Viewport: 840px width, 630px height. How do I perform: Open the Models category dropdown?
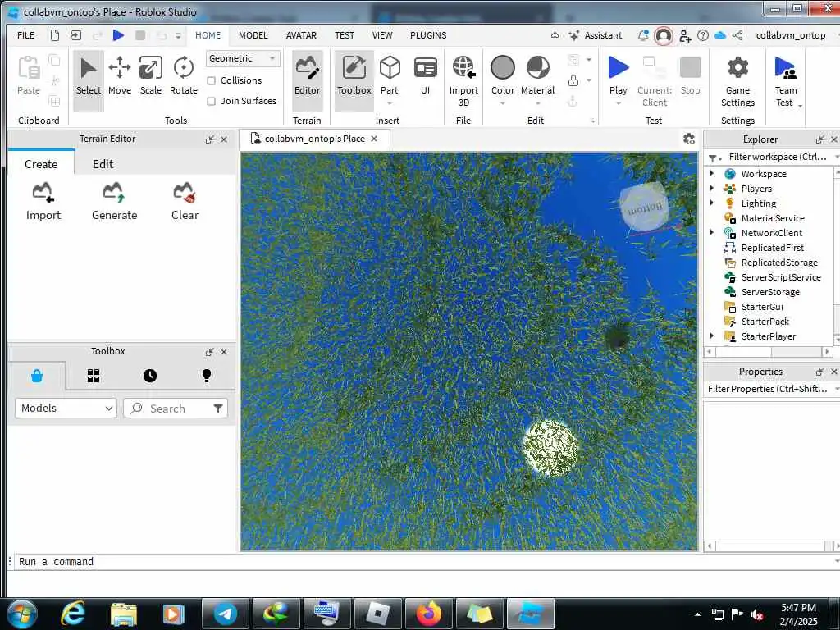point(66,409)
